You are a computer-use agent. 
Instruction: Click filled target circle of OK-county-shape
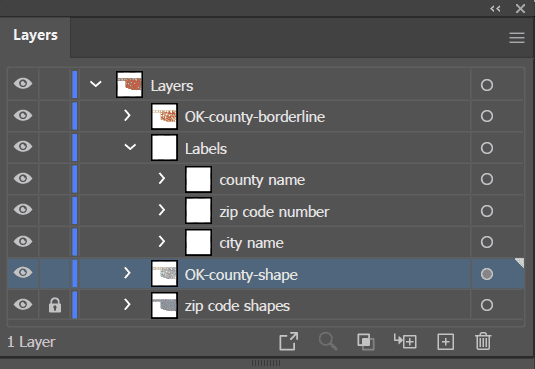tap(487, 274)
